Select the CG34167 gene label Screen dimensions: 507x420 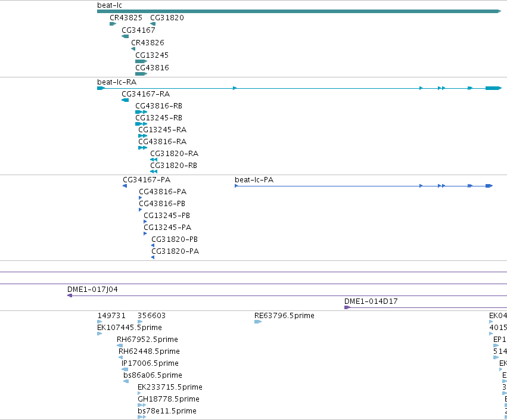[x=138, y=30]
